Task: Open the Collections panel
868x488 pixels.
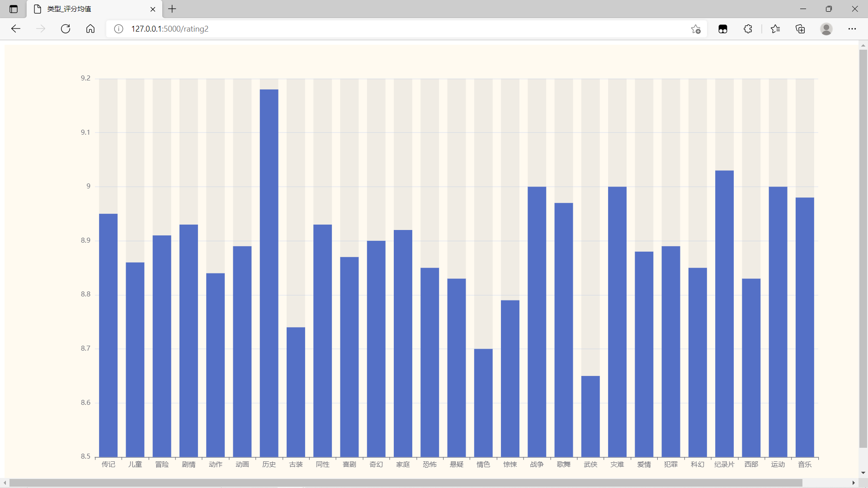Action: click(800, 29)
